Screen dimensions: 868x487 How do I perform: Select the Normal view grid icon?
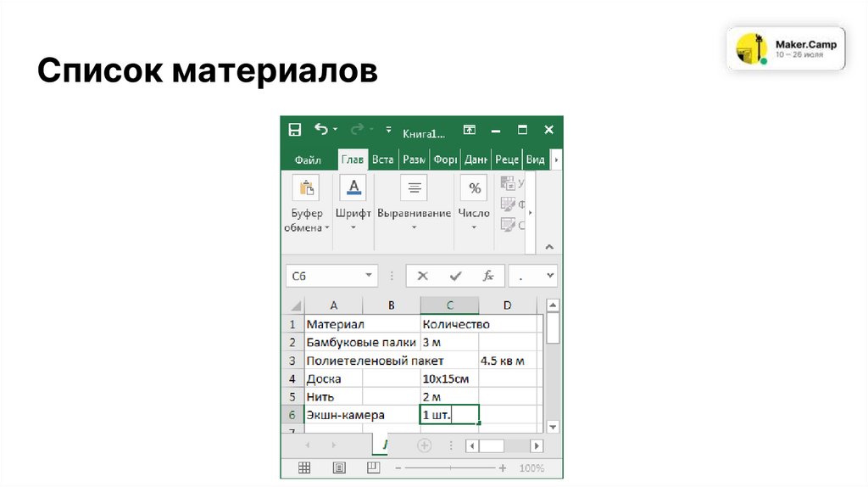click(x=304, y=467)
